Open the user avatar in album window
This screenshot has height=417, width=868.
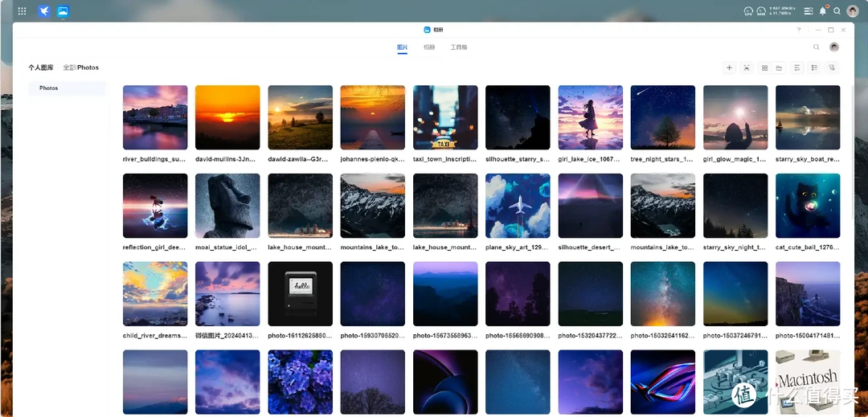834,47
